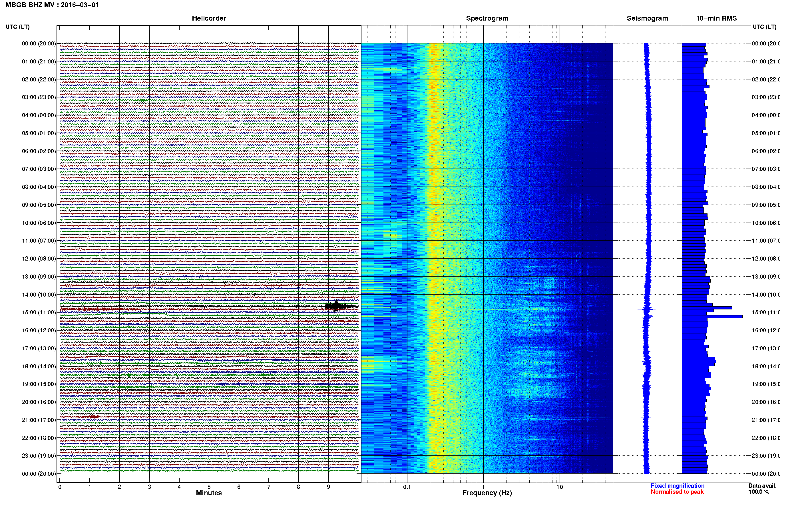Image resolution: width=812 pixels, height=508 pixels.
Task: Click the left 11:00 (07:00) time label
Action: 39,241
